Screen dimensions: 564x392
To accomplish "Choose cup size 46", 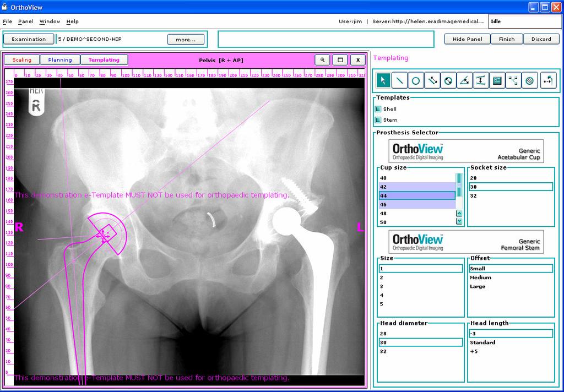I will (417, 205).
